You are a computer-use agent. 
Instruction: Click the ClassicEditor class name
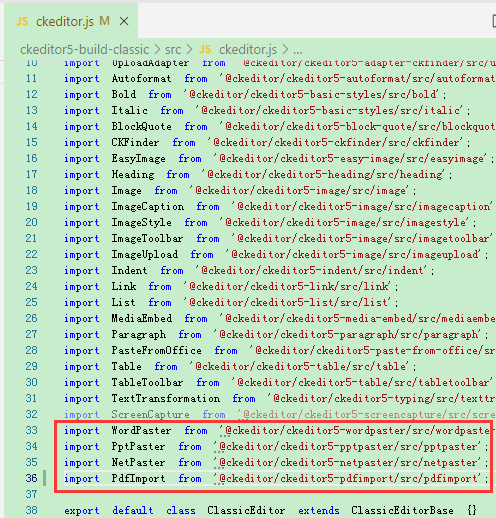246,510
